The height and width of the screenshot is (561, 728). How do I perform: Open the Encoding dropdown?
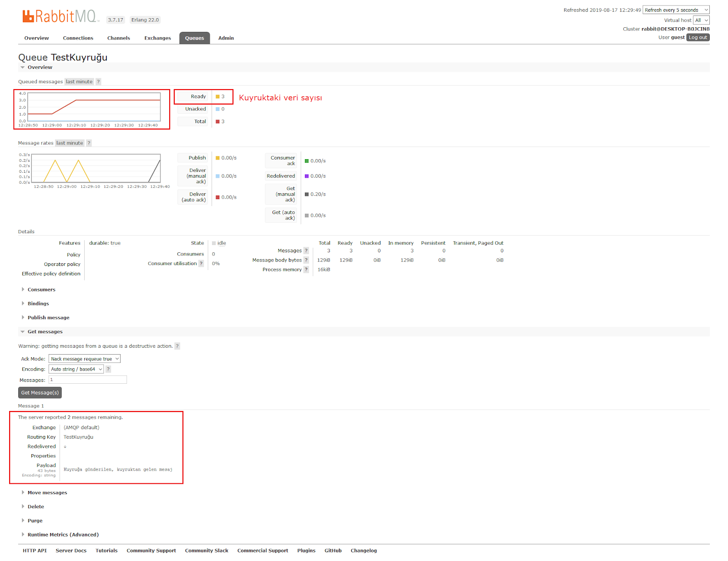[76, 370]
